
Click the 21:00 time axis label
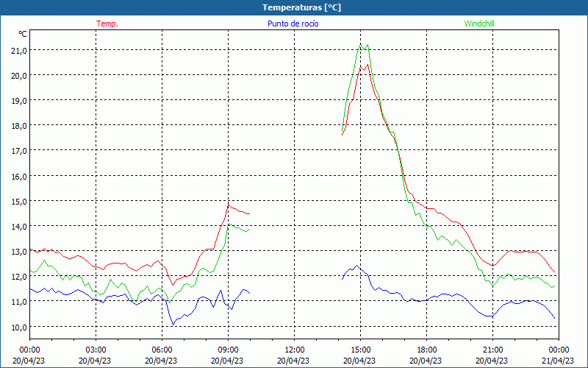(x=492, y=350)
